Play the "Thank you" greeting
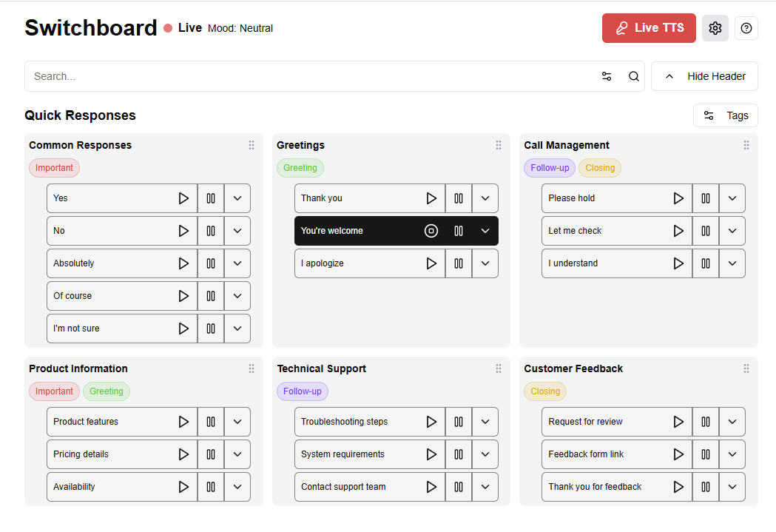Screen dimensions: 776x532 click(x=431, y=198)
